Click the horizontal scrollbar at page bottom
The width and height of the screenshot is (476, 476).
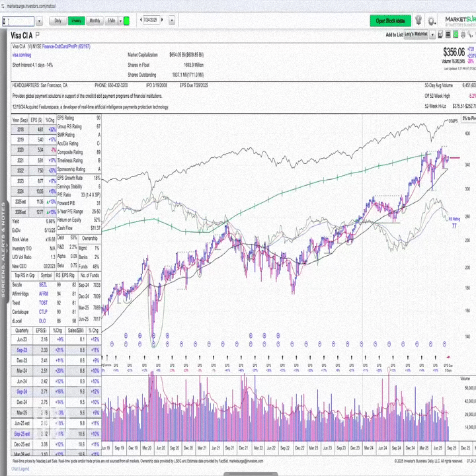[251, 474]
